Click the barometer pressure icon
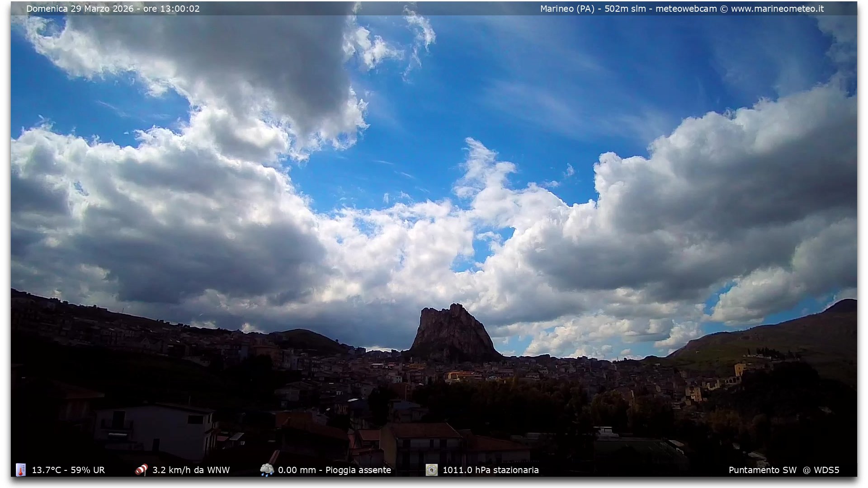 click(x=431, y=470)
